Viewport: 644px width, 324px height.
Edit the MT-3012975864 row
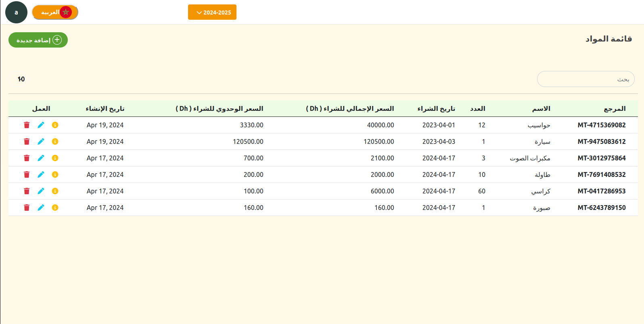[x=41, y=158]
